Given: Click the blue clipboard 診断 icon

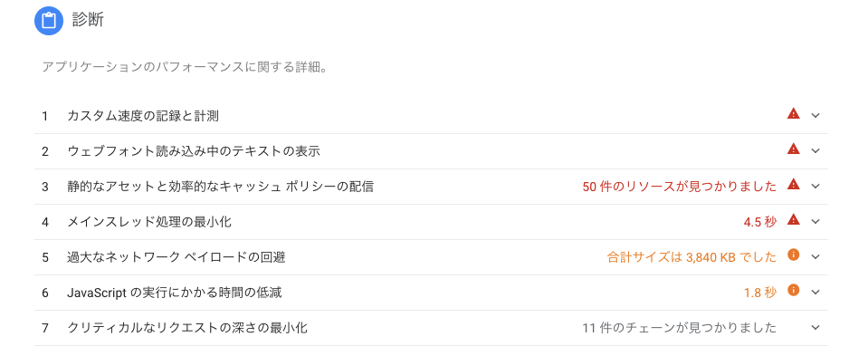Looking at the screenshot, I should point(49,21).
